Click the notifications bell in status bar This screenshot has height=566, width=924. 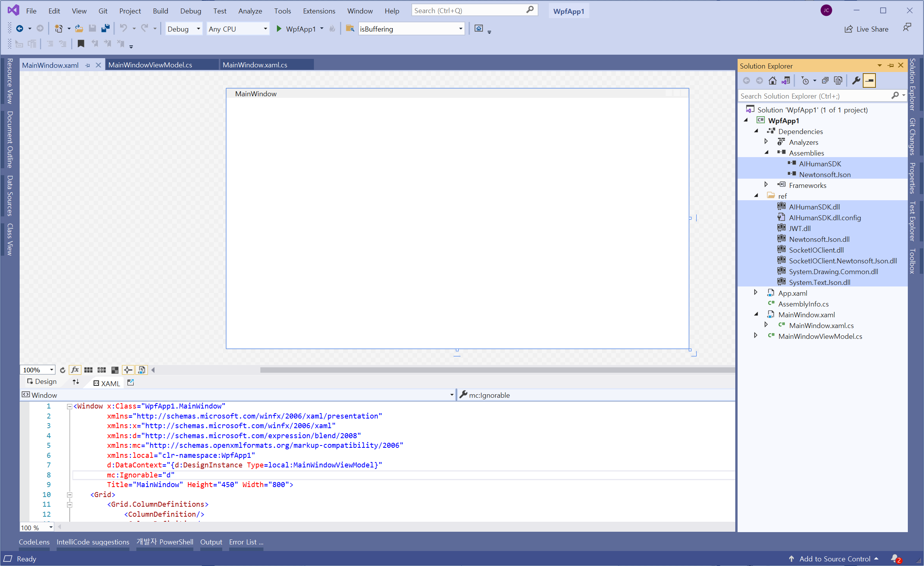pyautogui.click(x=895, y=559)
